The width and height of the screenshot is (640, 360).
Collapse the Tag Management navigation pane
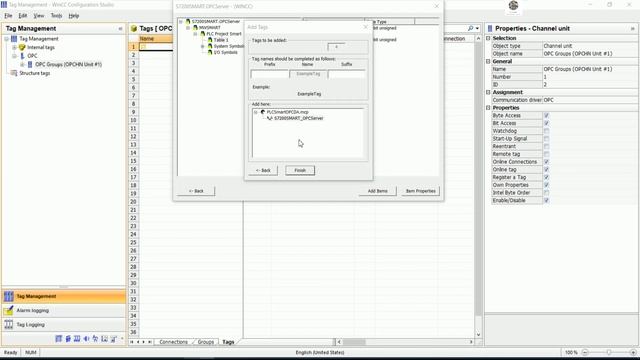120,29
